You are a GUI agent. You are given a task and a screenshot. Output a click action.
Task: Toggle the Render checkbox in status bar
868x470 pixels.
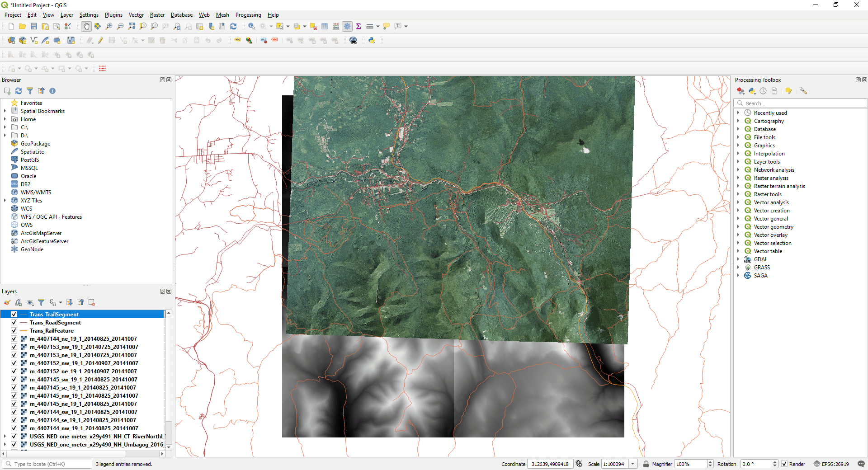[784, 464]
